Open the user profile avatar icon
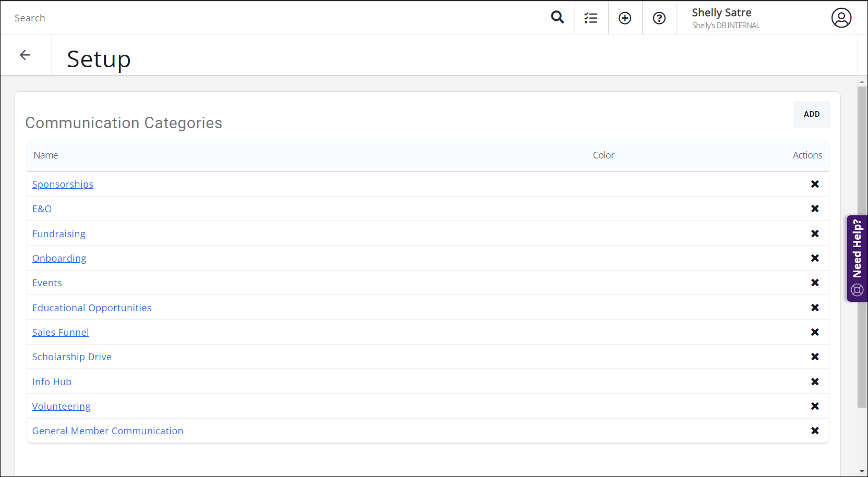Viewport: 868px width, 477px height. 841,18
